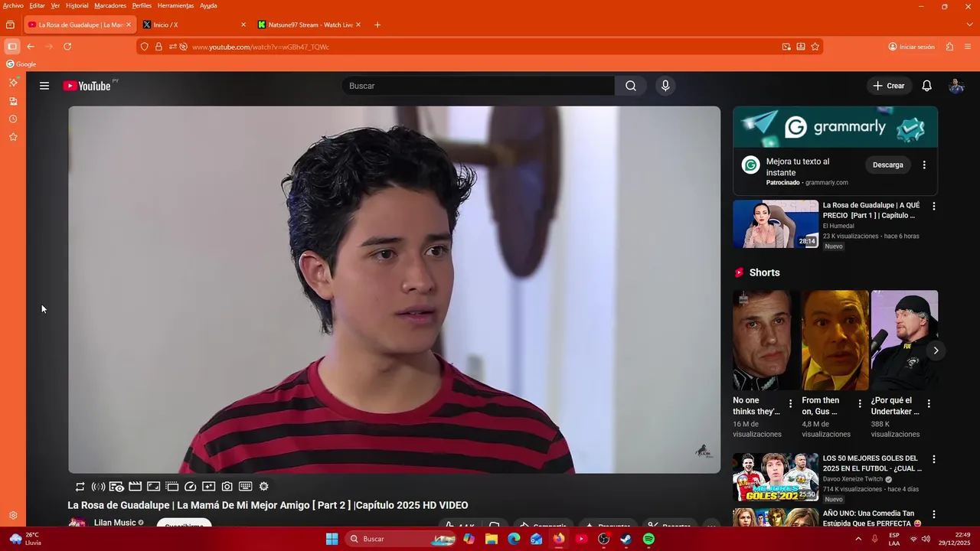Open Spotify from the taskbar
Viewport: 980px width, 551px height.
point(648,539)
